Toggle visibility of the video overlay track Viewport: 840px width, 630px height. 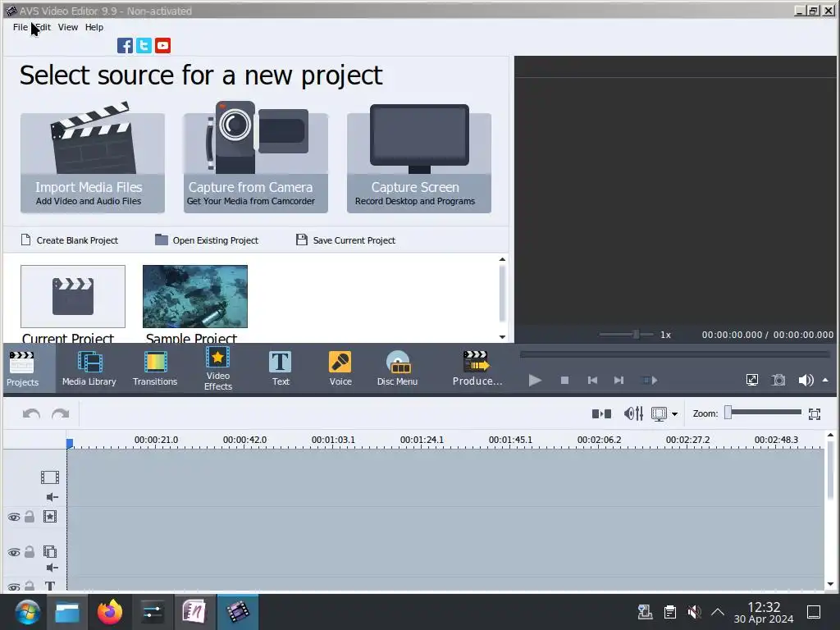14,552
